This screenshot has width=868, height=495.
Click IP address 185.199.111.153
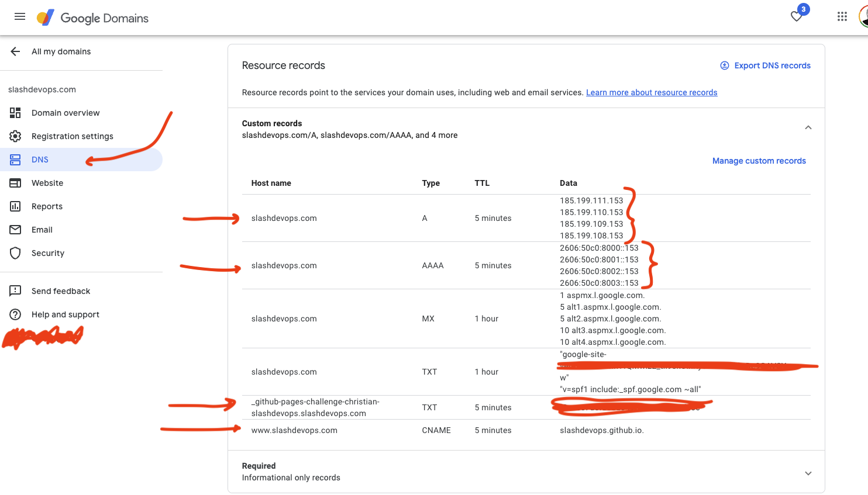pyautogui.click(x=591, y=200)
